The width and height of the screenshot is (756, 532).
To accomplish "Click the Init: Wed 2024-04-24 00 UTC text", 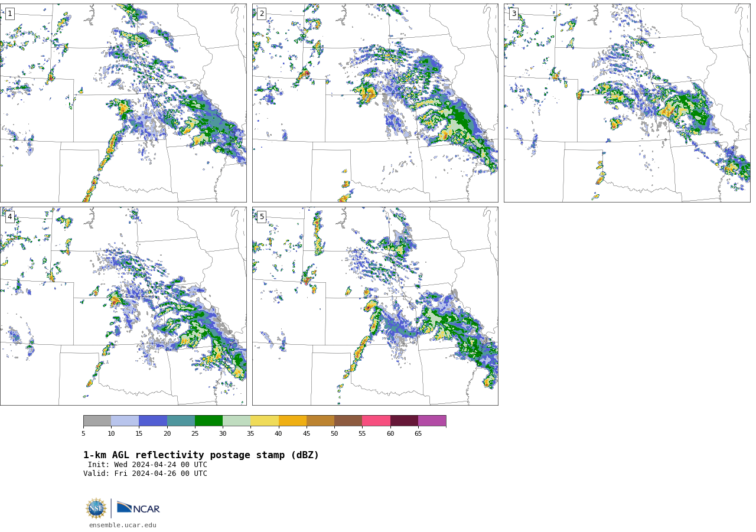I will (148, 465).
